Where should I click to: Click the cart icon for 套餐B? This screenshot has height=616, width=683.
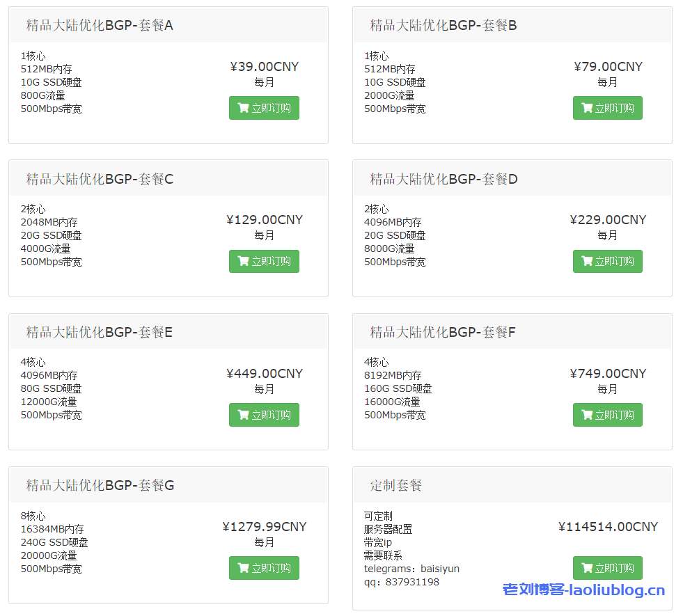(x=587, y=108)
